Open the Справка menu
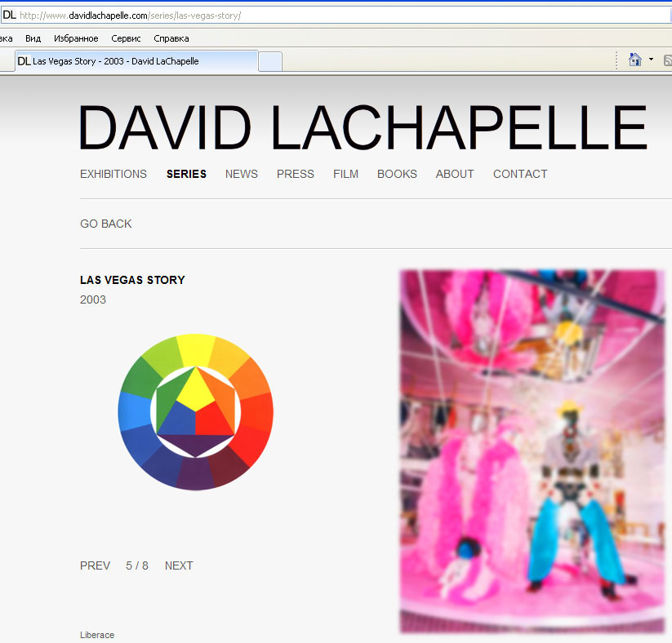Image resolution: width=672 pixels, height=643 pixels. pyautogui.click(x=171, y=38)
